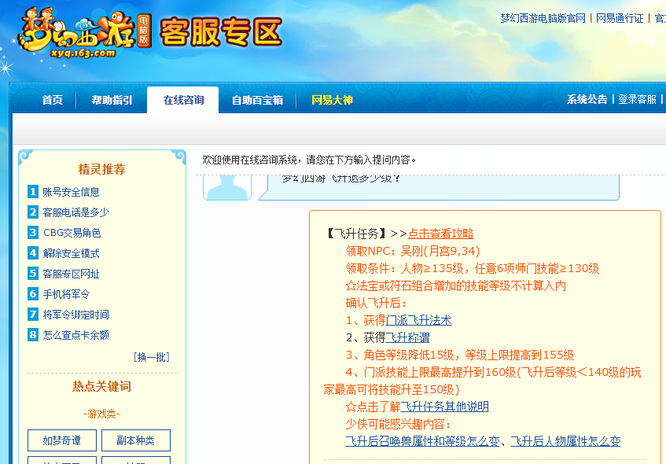Click number 3 icon beside CBG交易角色

click(x=33, y=232)
